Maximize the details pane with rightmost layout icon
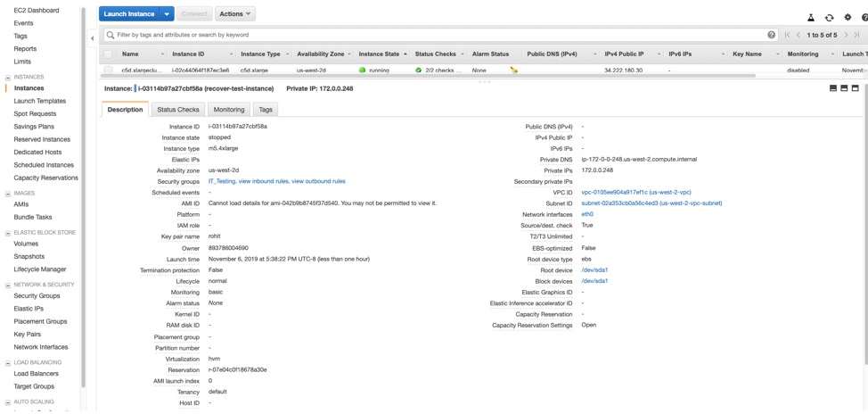 [856, 88]
